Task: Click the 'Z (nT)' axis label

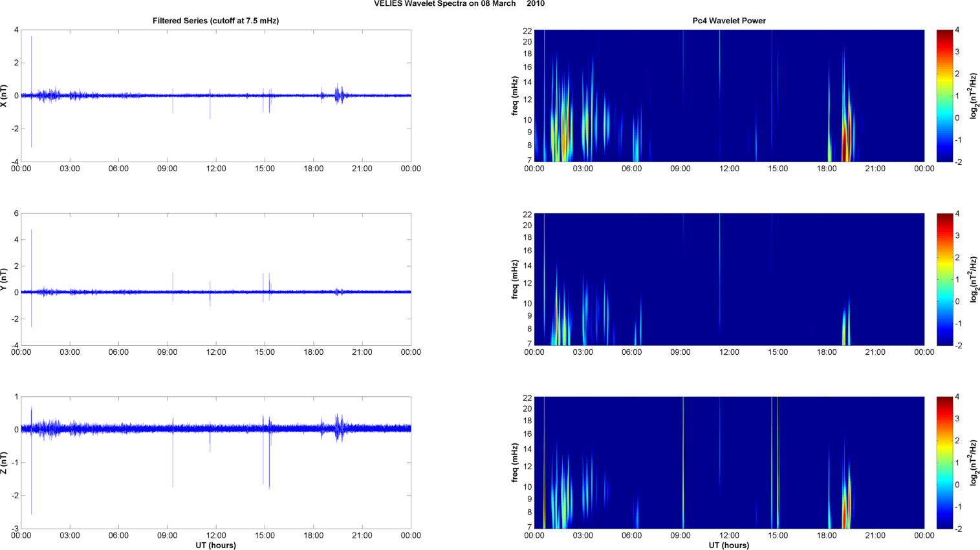Action: pos(5,463)
